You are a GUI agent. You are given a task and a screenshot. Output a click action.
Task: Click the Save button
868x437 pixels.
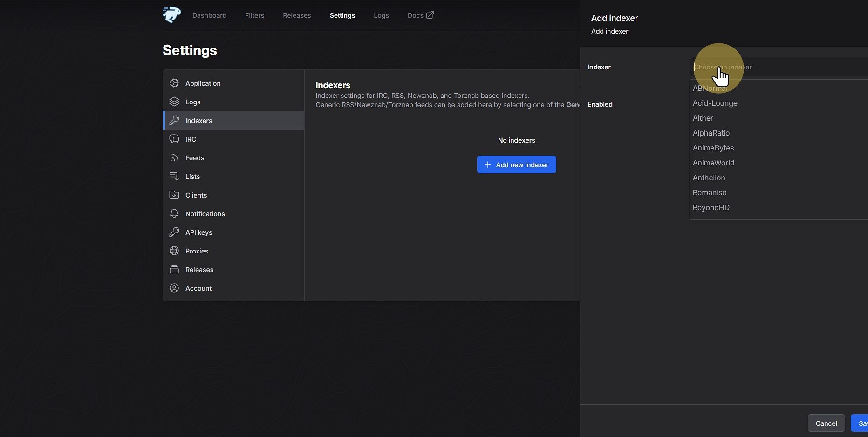[x=860, y=423]
